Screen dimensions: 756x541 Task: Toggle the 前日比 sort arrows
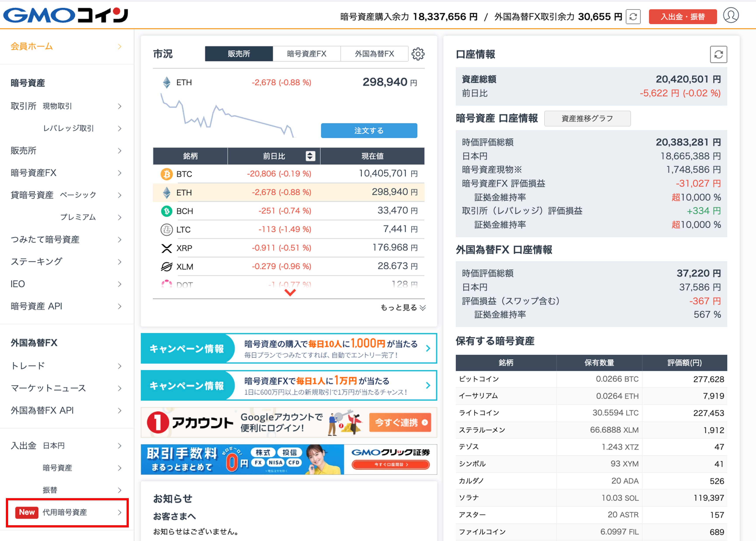click(310, 156)
